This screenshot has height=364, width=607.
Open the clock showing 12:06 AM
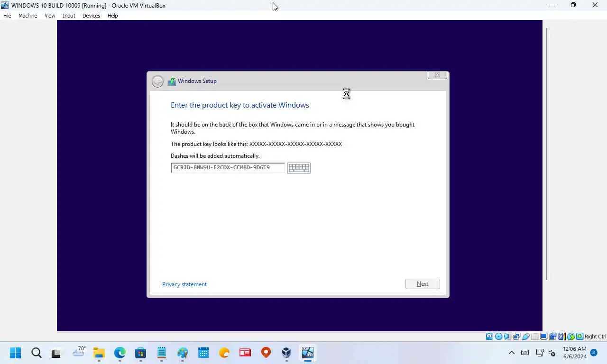click(575, 353)
